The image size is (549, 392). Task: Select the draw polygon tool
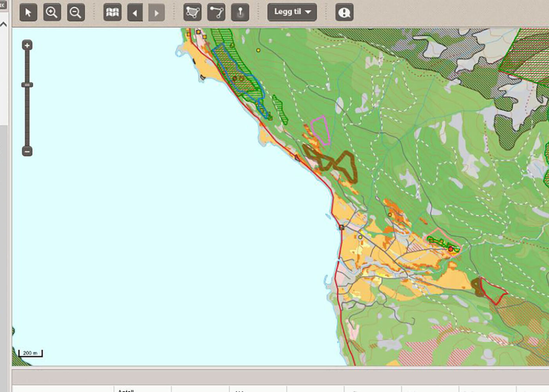pos(193,13)
